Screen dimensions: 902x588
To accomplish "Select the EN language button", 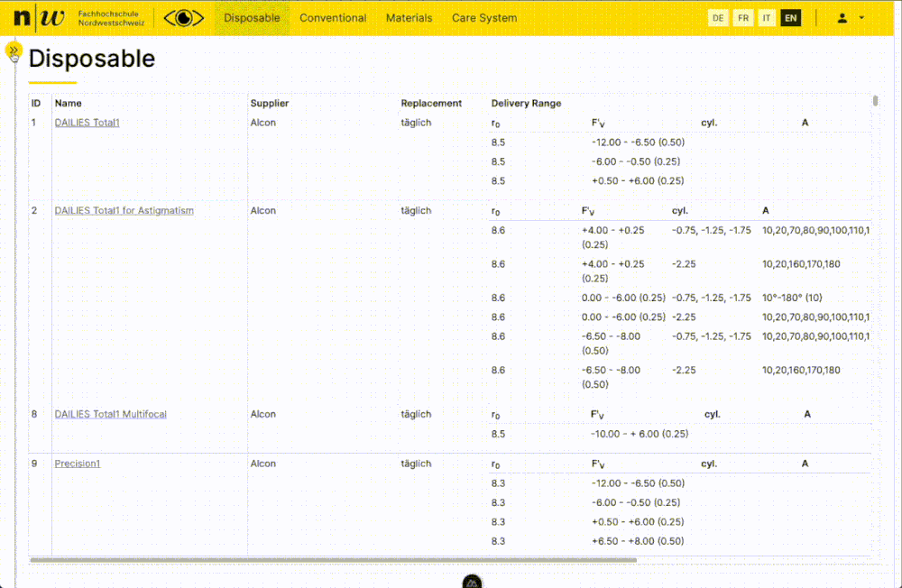I will 790,18.
